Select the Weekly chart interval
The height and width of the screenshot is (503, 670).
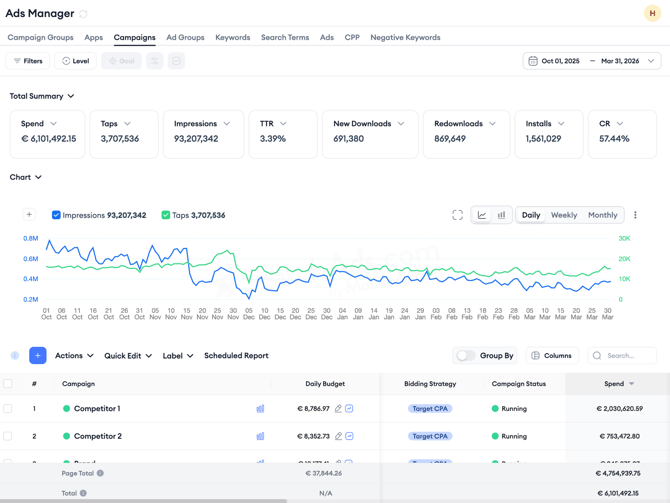tap(564, 215)
